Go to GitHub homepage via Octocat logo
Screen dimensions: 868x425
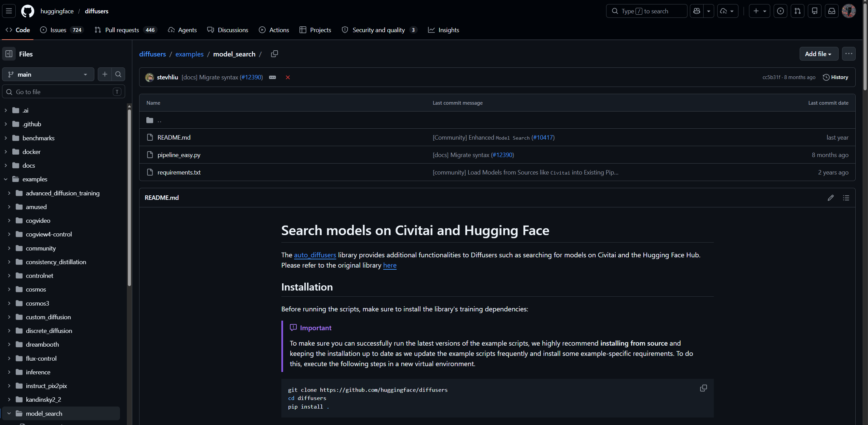(27, 11)
